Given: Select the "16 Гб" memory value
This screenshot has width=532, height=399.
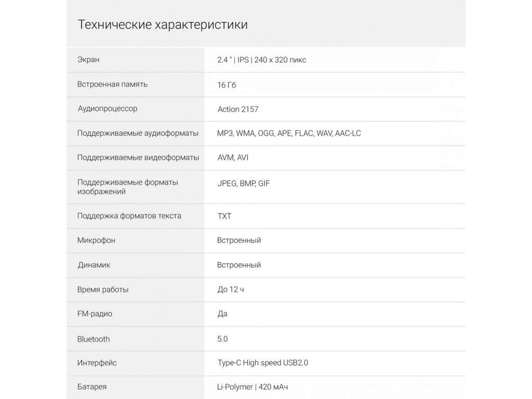Looking at the screenshot, I should (x=227, y=85).
